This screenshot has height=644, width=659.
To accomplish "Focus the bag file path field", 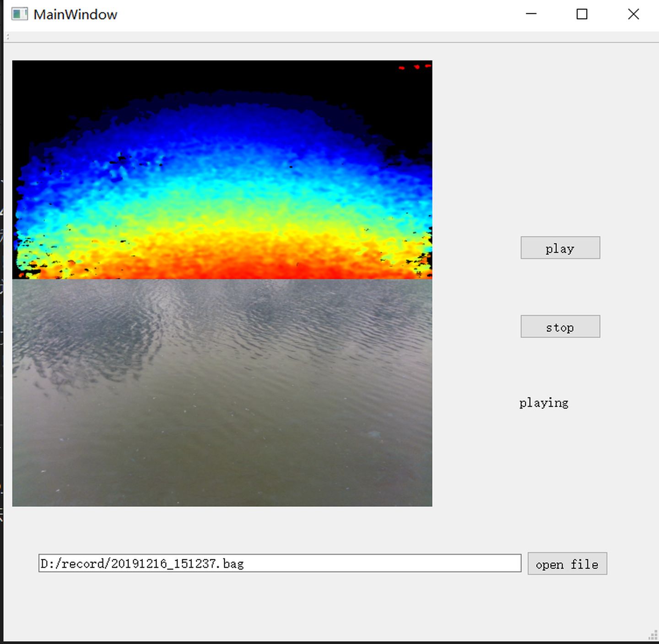I will coord(280,563).
